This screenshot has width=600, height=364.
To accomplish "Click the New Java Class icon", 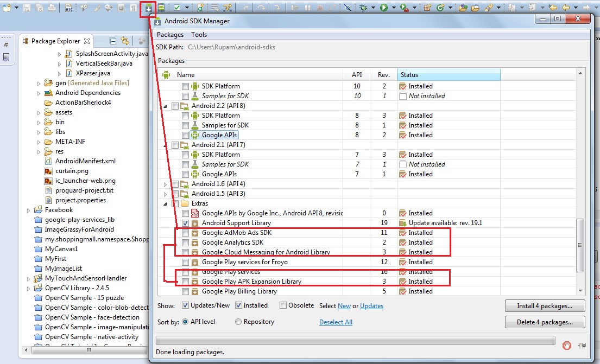I will (440, 7).
